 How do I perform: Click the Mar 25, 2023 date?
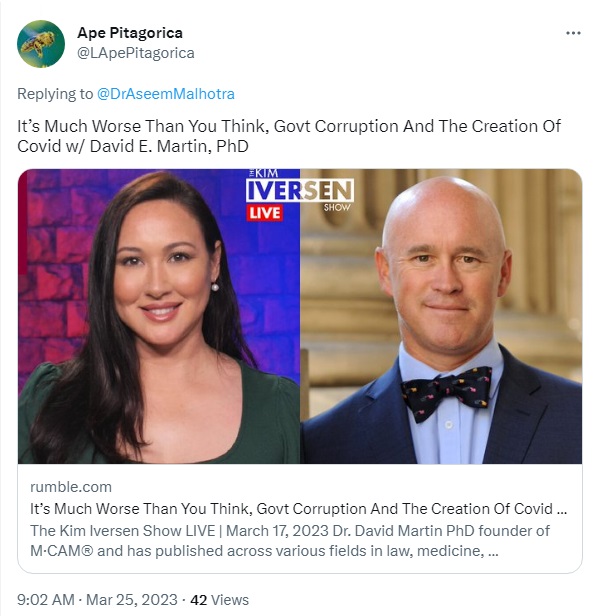tap(132, 600)
